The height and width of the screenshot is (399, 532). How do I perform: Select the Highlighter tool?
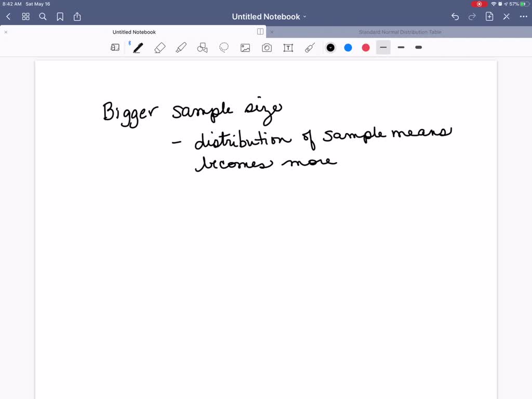click(181, 47)
